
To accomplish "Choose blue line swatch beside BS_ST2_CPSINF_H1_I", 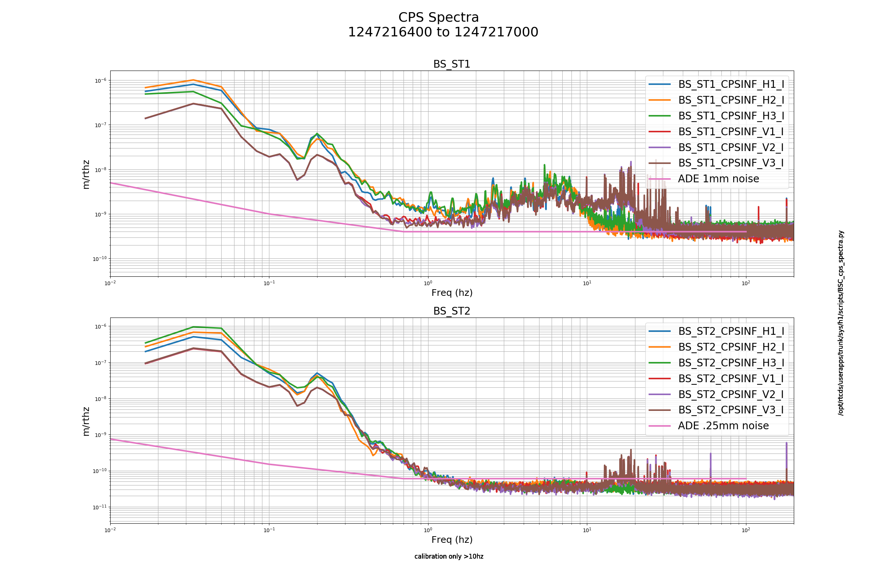I will tap(660, 331).
